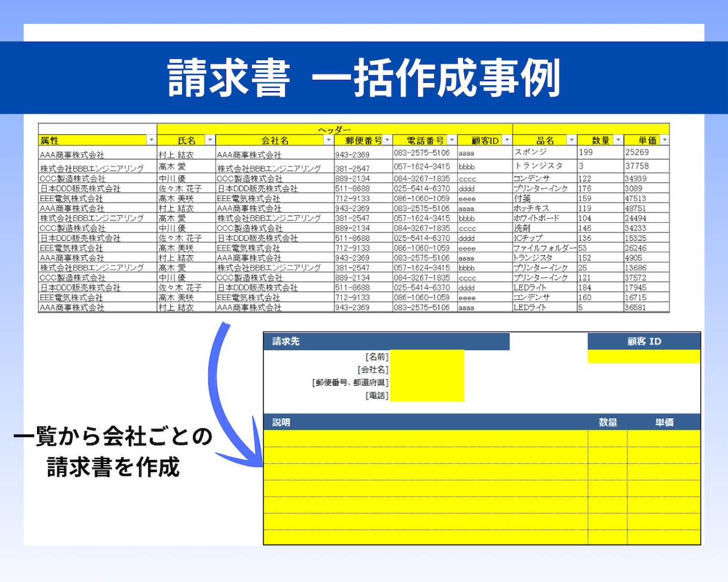The width and height of the screenshot is (728, 582).
Task: Select the merged ヘッダー header cell
Action: pyautogui.click(x=334, y=128)
